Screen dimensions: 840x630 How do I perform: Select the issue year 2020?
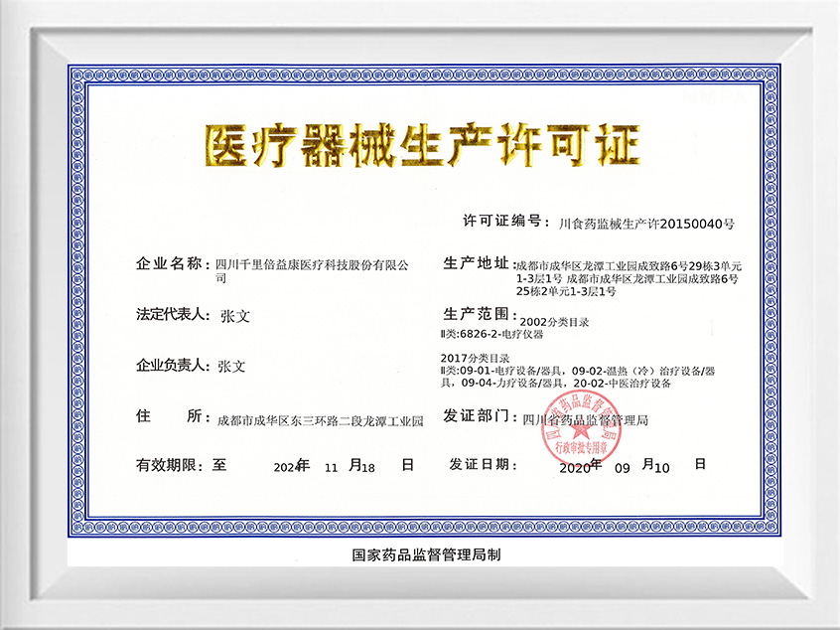(x=574, y=469)
